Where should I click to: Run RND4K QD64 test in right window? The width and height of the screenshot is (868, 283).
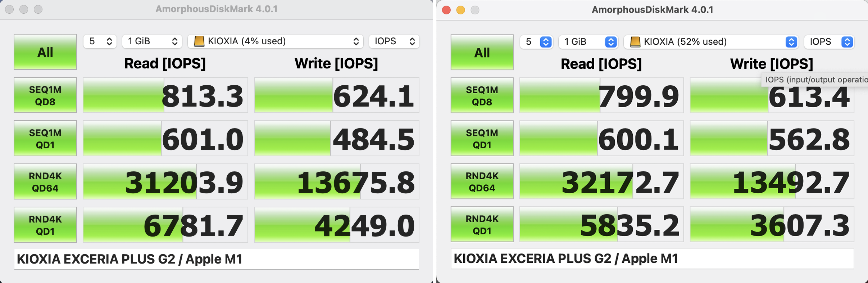coord(482,182)
